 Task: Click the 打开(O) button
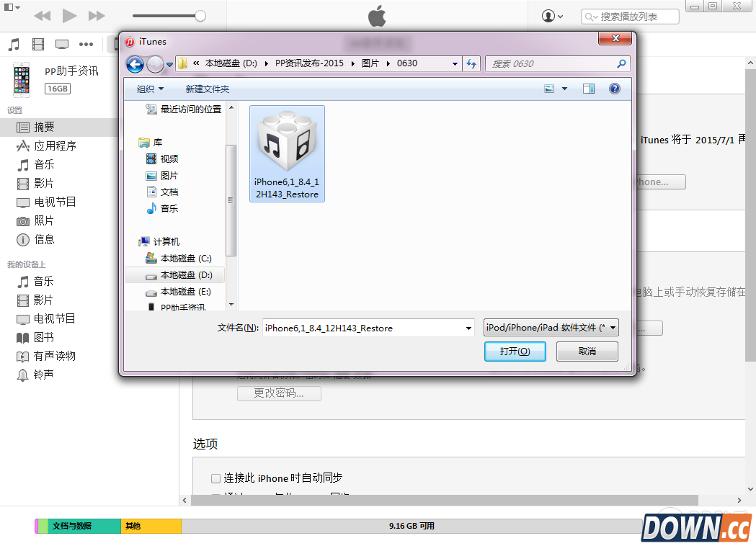pyautogui.click(x=515, y=352)
